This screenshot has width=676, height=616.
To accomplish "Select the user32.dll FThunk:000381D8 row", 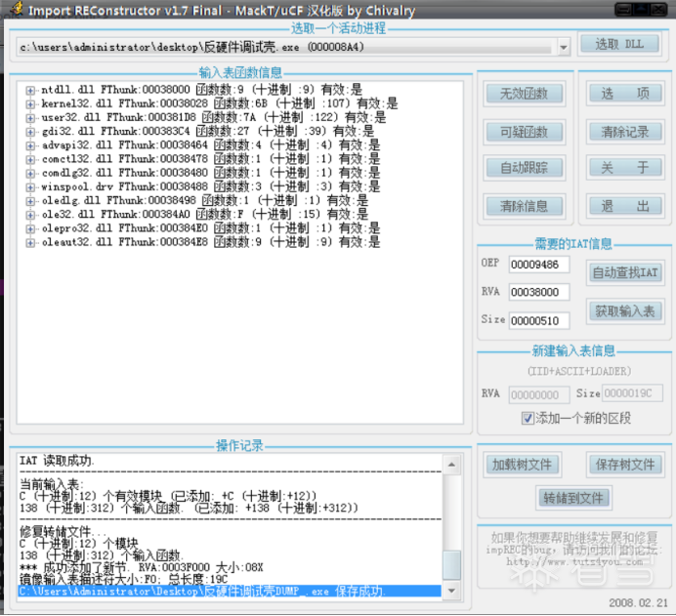I will [213, 117].
